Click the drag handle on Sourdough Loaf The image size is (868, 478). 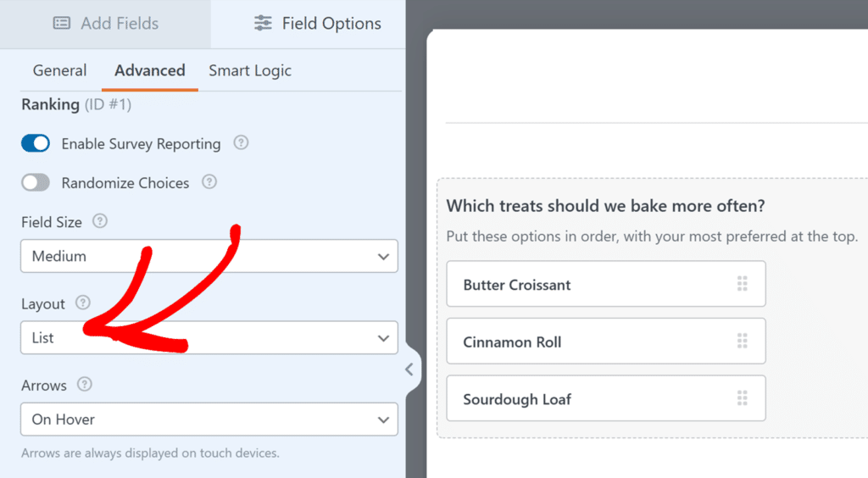tap(743, 397)
